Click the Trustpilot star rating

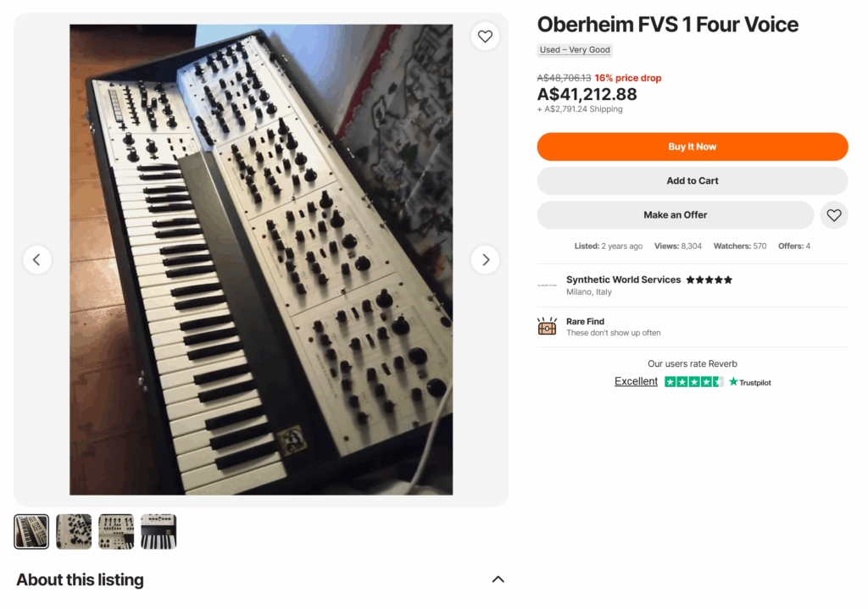693,382
